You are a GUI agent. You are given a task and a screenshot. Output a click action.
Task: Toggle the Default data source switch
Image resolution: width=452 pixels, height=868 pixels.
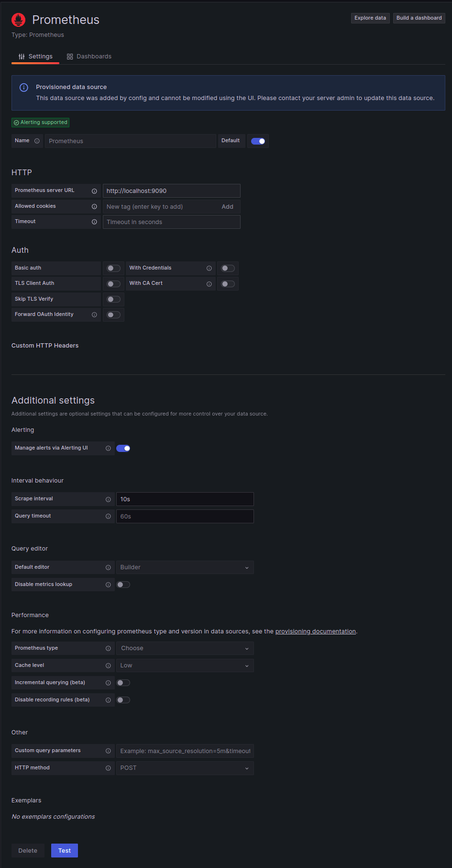pyautogui.click(x=258, y=141)
